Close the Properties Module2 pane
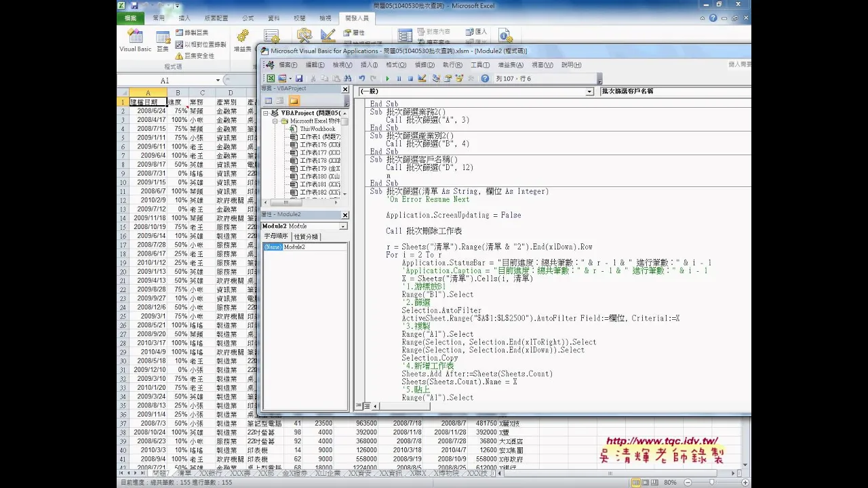Screen dimensions: 868x488 point(344,215)
